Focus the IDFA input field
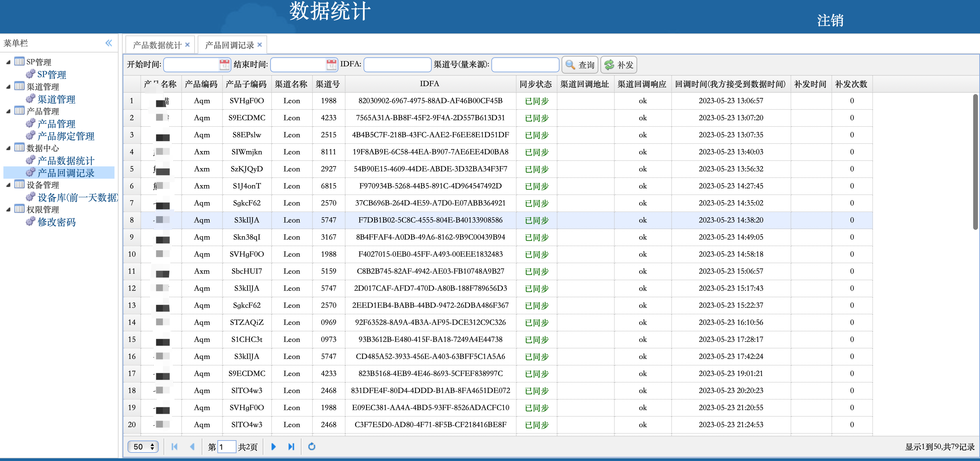The image size is (980, 461). [x=397, y=64]
